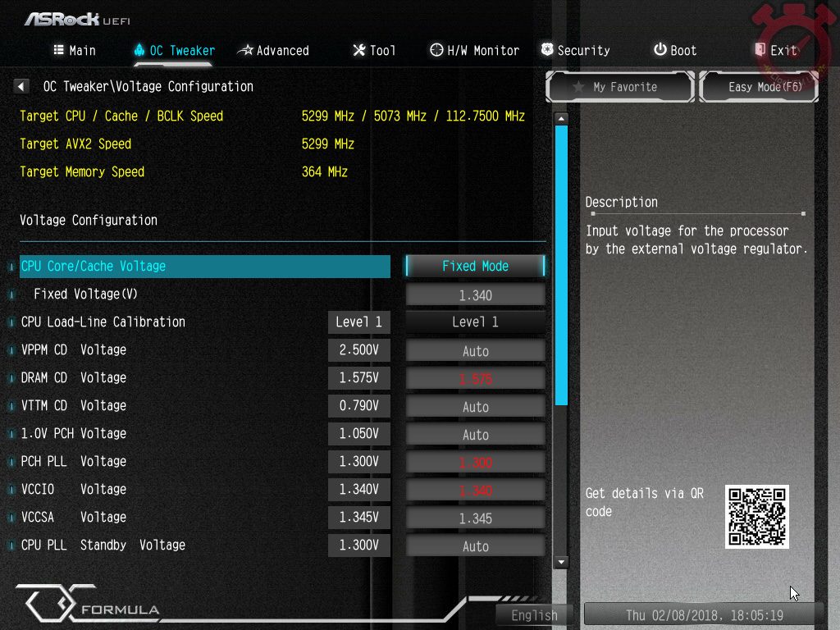This screenshot has width=840, height=630.
Task: Click the scrollbar down arrow
Action: pyautogui.click(x=561, y=562)
